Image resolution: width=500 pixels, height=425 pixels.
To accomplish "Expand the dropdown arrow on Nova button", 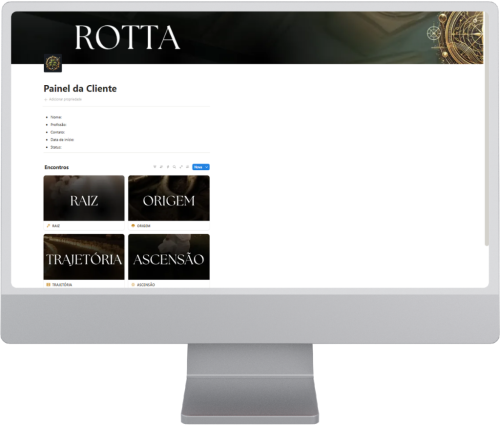I will tap(207, 167).
